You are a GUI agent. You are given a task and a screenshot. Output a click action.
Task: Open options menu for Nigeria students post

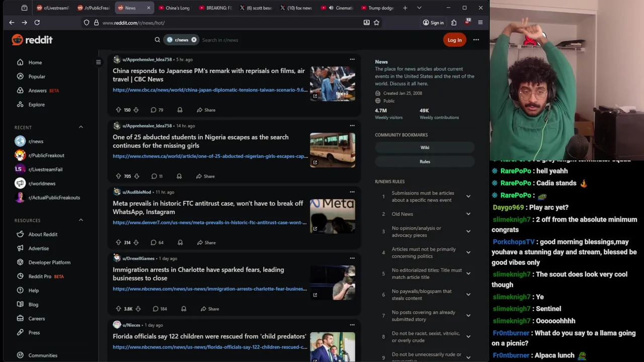coord(352,126)
